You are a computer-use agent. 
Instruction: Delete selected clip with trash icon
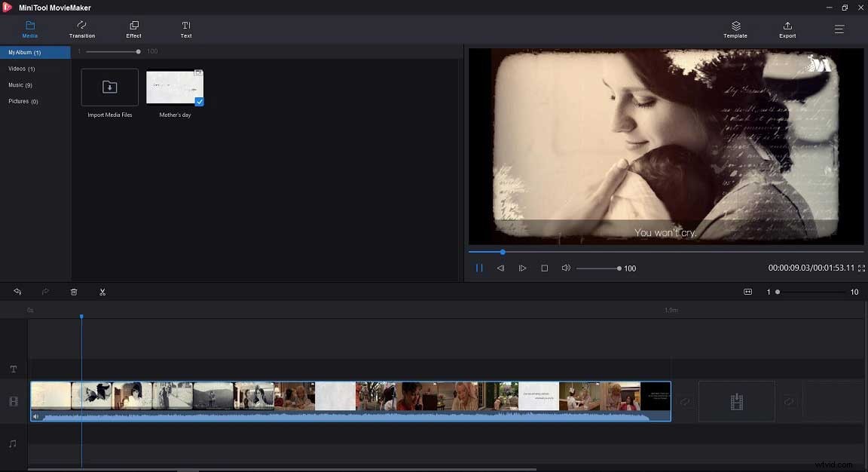point(73,292)
